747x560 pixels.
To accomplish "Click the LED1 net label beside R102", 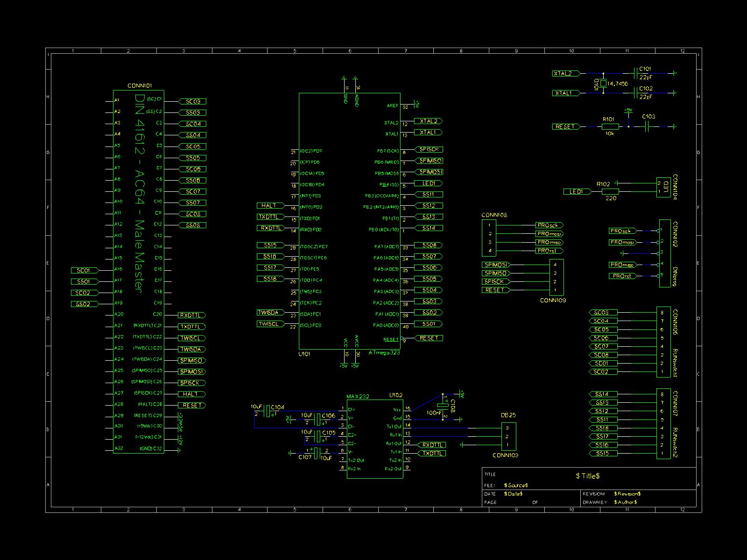I will click(x=576, y=191).
